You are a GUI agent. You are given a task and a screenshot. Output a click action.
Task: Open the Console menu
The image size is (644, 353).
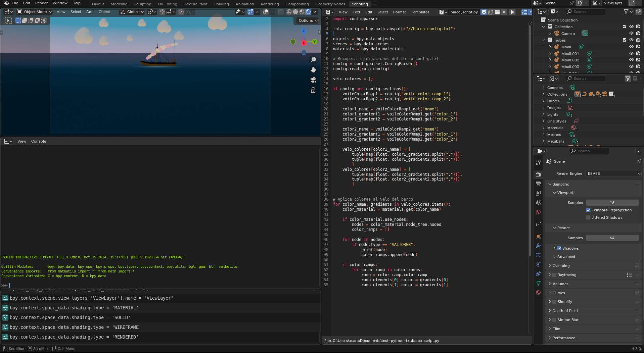(x=39, y=141)
